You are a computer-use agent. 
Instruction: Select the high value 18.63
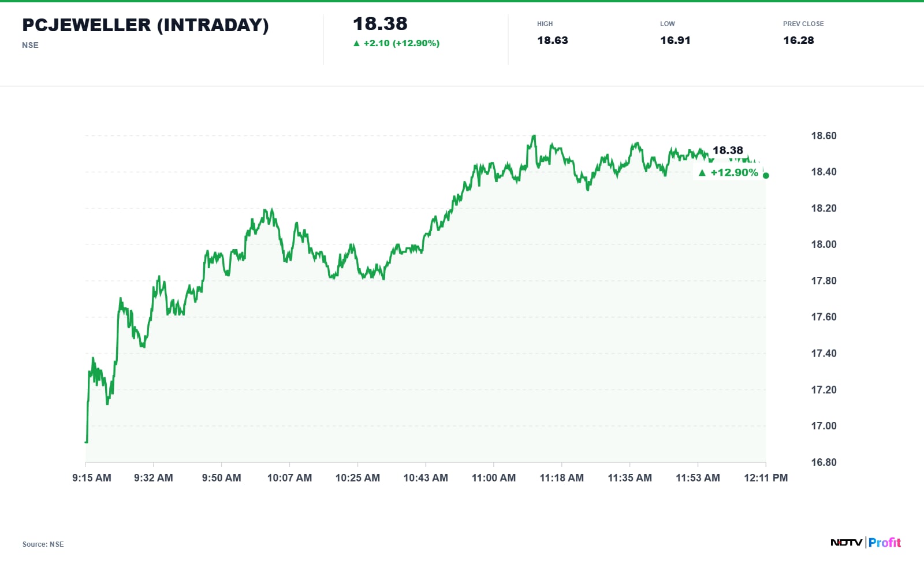coord(553,40)
